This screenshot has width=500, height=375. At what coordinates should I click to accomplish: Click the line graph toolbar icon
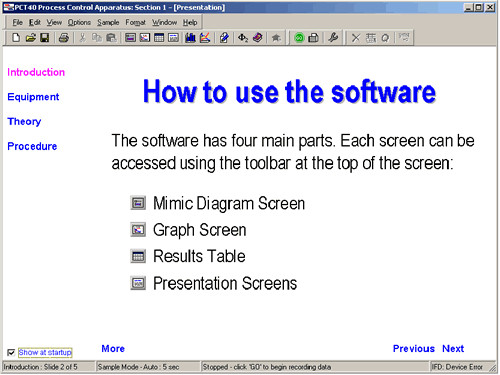[205, 38]
